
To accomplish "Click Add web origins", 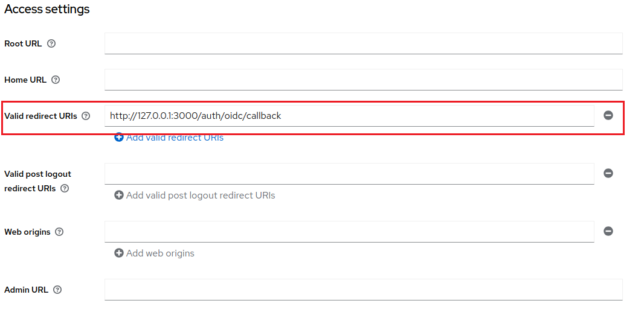I will point(155,253).
